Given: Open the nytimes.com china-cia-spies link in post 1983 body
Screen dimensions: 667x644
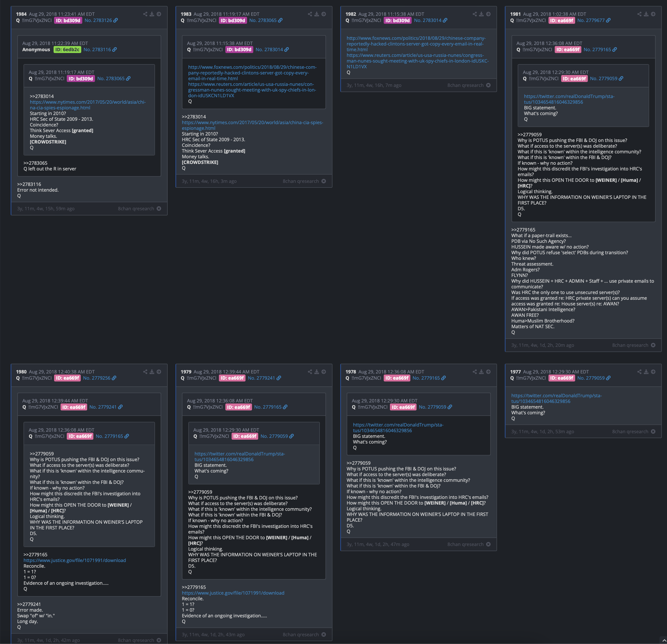Looking at the screenshot, I should tap(253, 125).
